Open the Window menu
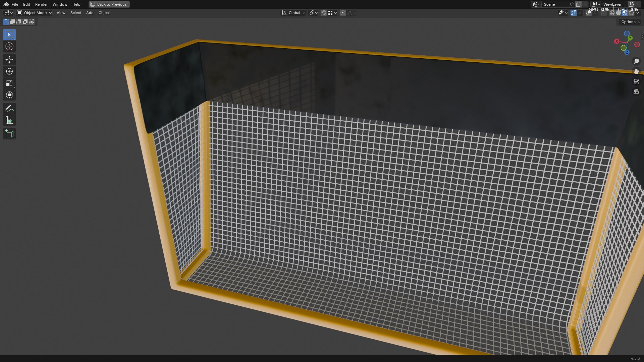 pyautogui.click(x=60, y=4)
